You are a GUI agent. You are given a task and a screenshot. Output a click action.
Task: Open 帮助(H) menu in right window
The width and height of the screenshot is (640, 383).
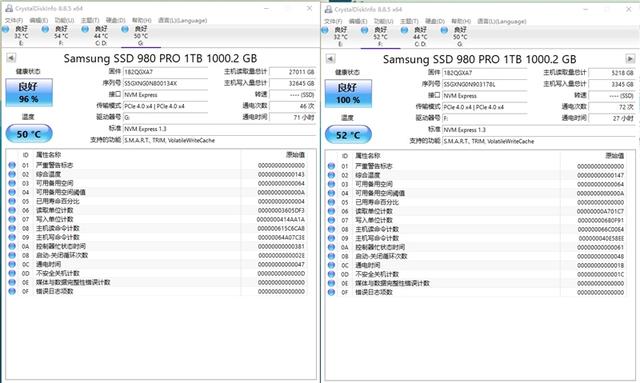461,21
